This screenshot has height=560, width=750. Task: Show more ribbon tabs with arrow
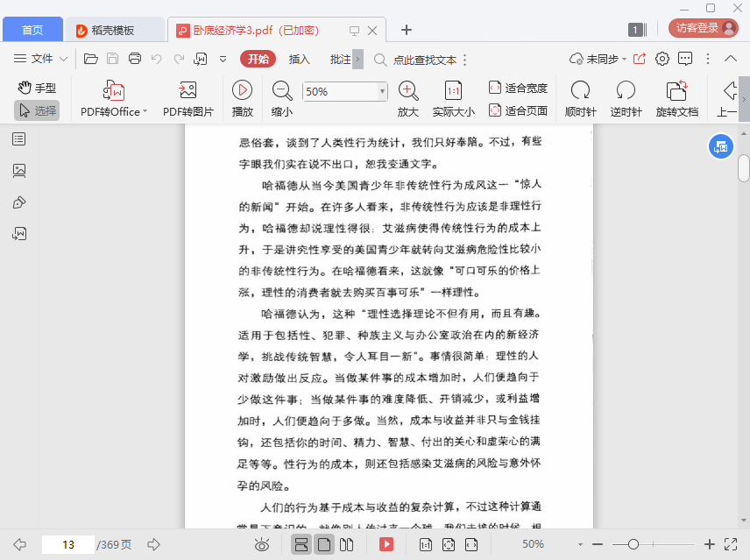pos(357,59)
